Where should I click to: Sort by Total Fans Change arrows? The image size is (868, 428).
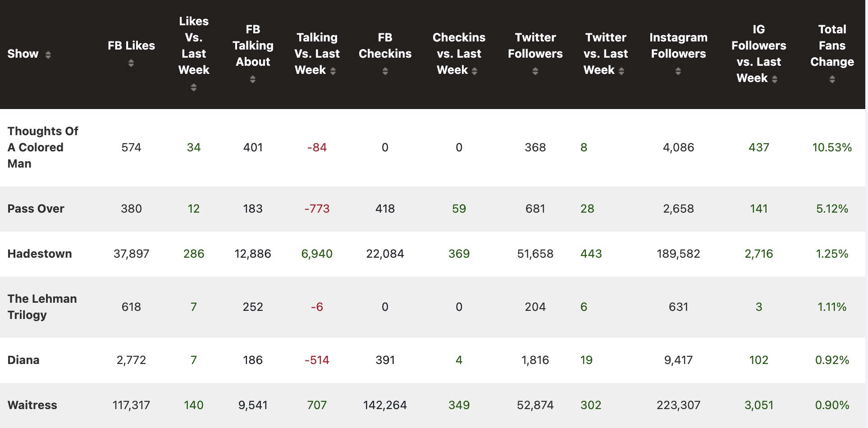(x=832, y=79)
